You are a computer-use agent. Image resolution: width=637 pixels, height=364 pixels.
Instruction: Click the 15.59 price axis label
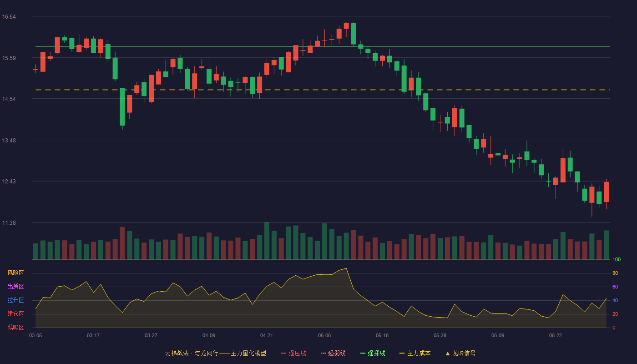9,58
